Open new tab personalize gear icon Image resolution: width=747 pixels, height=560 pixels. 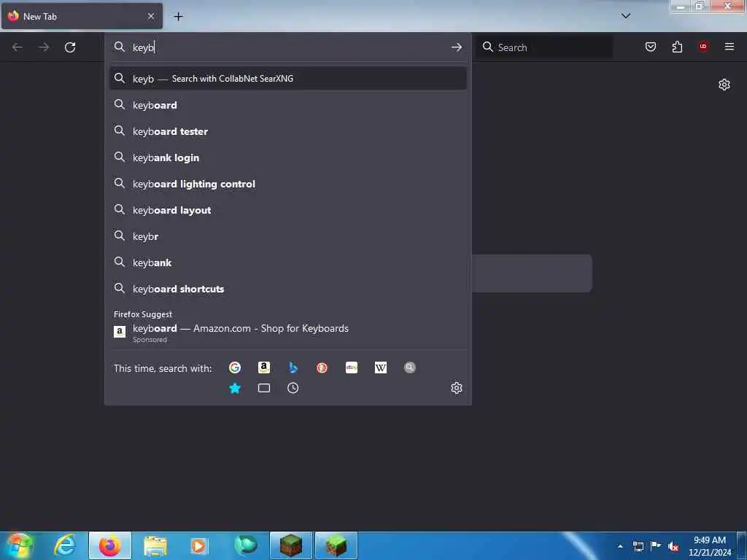pos(724,85)
